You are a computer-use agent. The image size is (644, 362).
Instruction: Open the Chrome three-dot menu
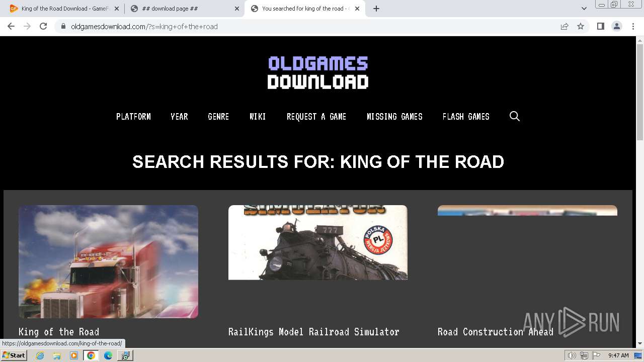coord(633,26)
